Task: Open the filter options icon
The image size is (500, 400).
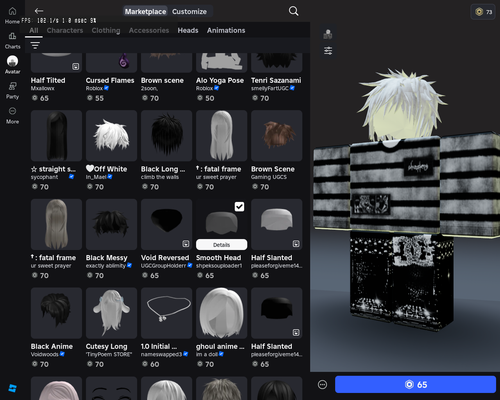Action: pos(35,45)
